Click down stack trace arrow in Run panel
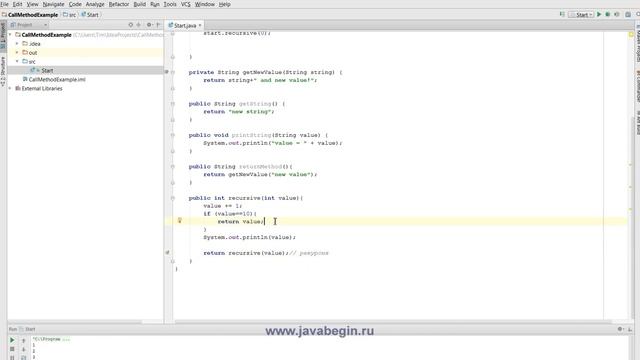The width and height of the screenshot is (640, 360). tap(23, 349)
